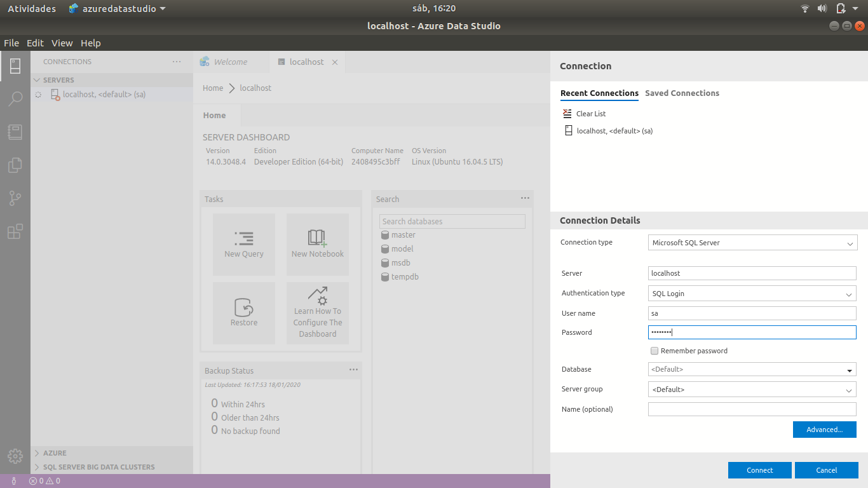Click the master database icon
The image size is (868, 488).
(384, 235)
